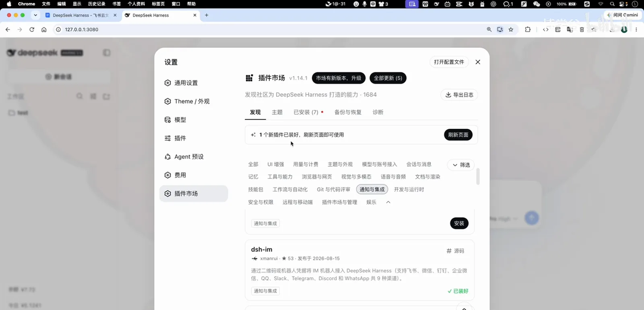Open the 备份与恢复 tab
Screen dimensions: 644x310
348,112
